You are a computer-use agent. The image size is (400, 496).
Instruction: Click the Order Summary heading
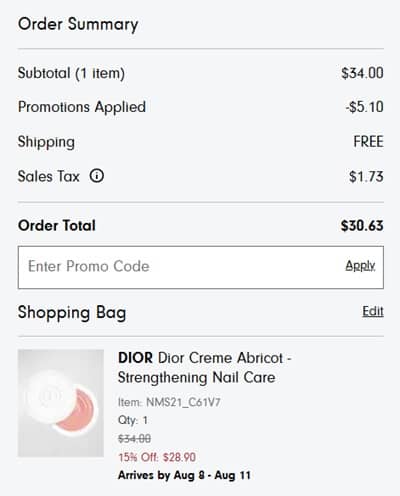point(78,25)
